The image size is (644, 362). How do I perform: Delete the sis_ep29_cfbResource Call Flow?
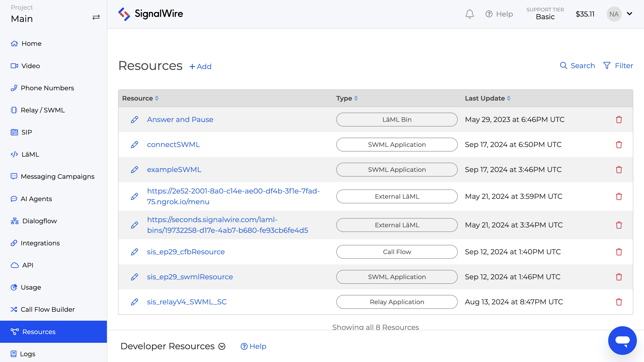point(619,252)
